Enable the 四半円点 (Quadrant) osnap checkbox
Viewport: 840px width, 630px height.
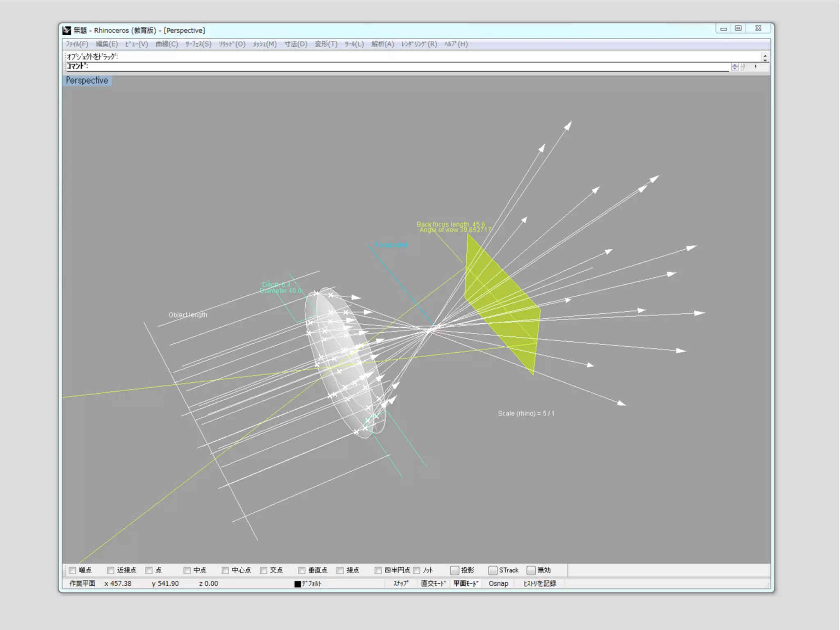pos(378,570)
